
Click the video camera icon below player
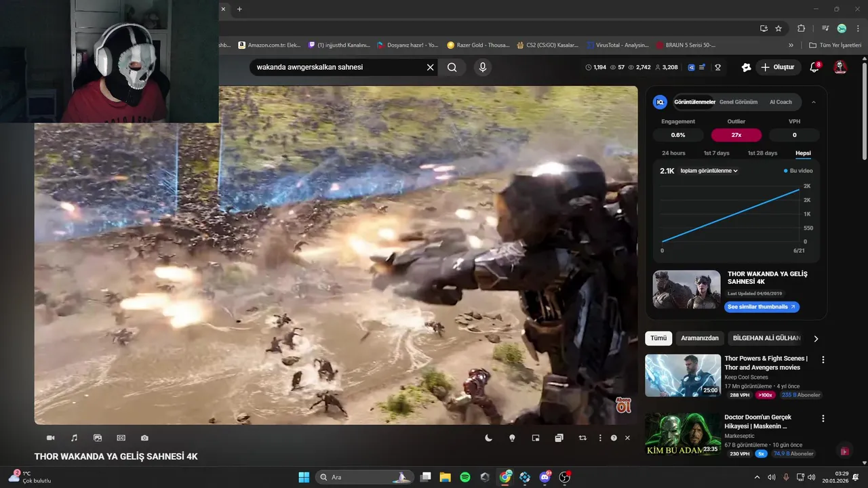click(50, 438)
